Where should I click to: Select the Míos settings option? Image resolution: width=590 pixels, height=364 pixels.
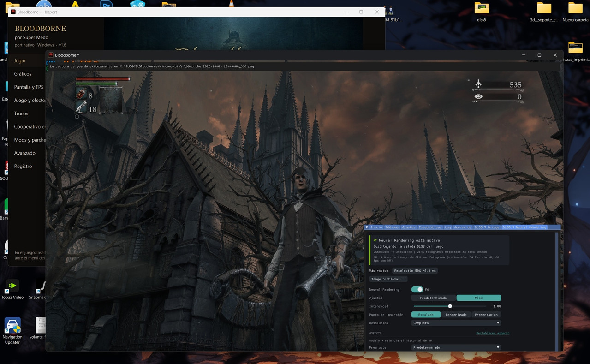[x=479, y=298]
